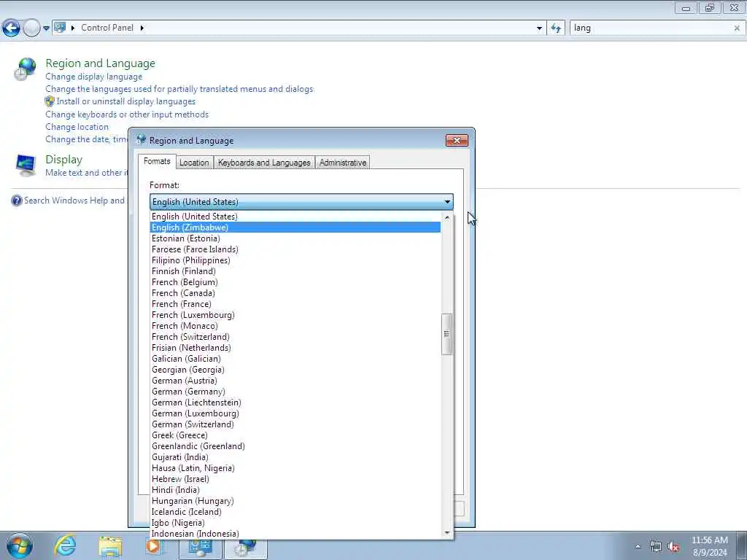The image size is (747, 560).
Task: Launch Internet Explorer from taskbar
Action: 65,545
